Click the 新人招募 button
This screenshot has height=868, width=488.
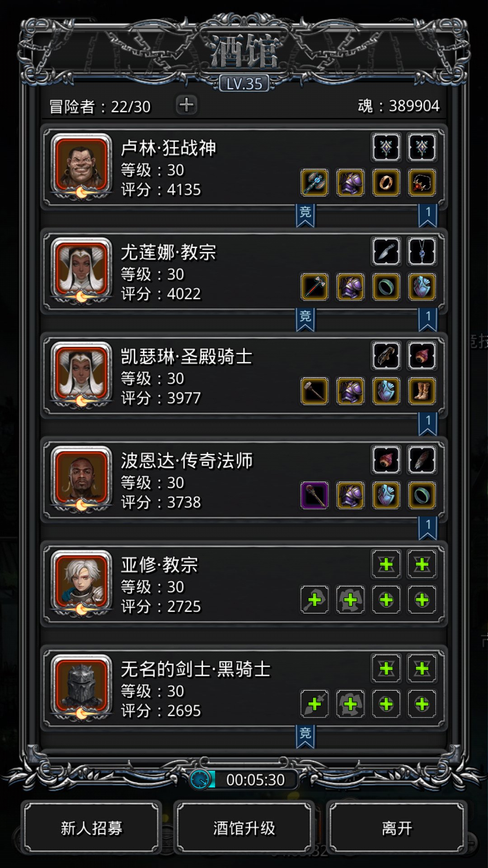point(92,828)
